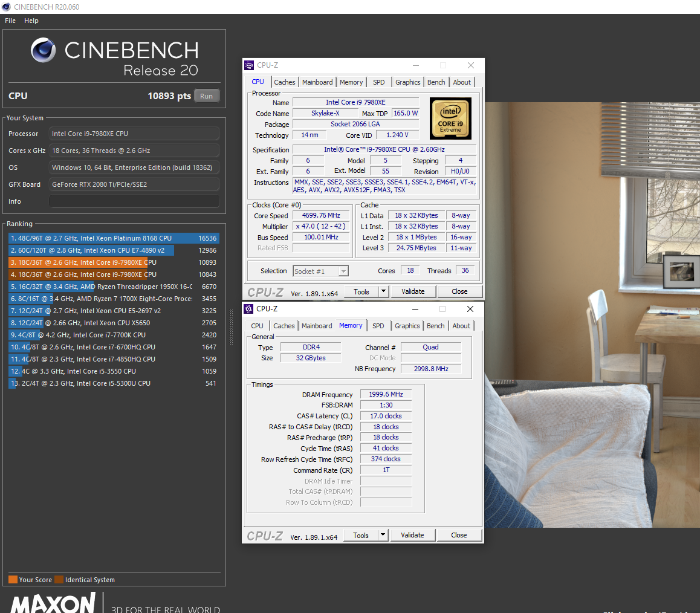This screenshot has height=613, width=700.
Task: Click the GFX Board field GeForce RTX 2080 Ti
Action: click(134, 184)
